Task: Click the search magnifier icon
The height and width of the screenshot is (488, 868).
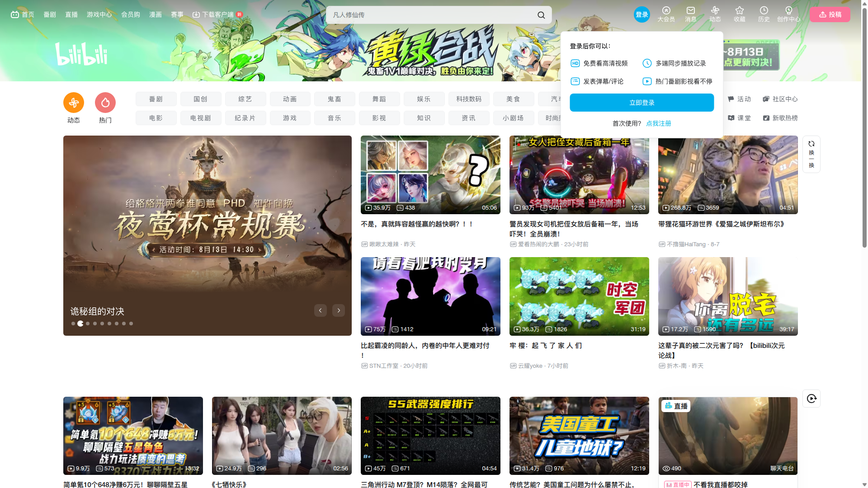Action: (541, 15)
